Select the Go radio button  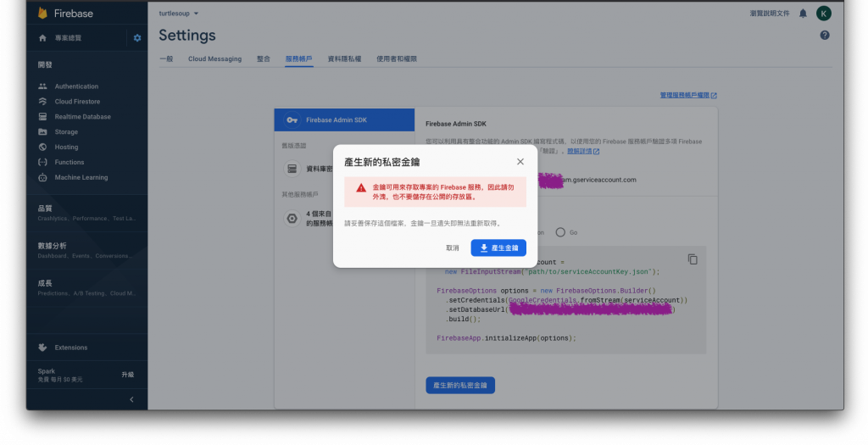pos(560,232)
